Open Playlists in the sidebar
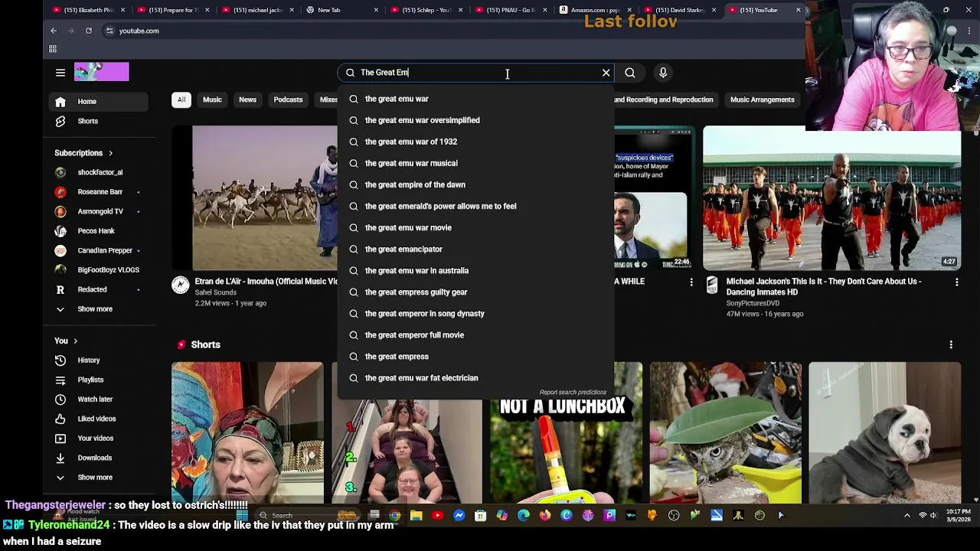Viewport: 980px width, 551px height. (x=100, y=380)
